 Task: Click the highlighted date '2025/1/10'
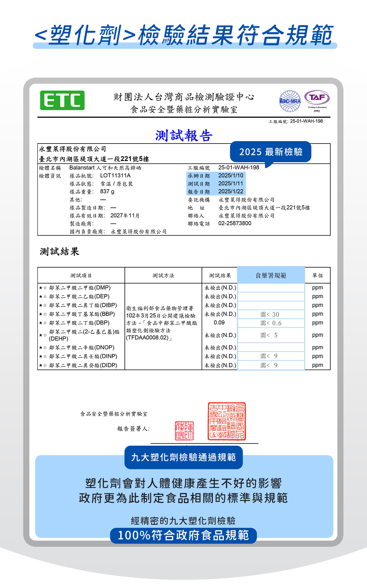pyautogui.click(x=231, y=176)
